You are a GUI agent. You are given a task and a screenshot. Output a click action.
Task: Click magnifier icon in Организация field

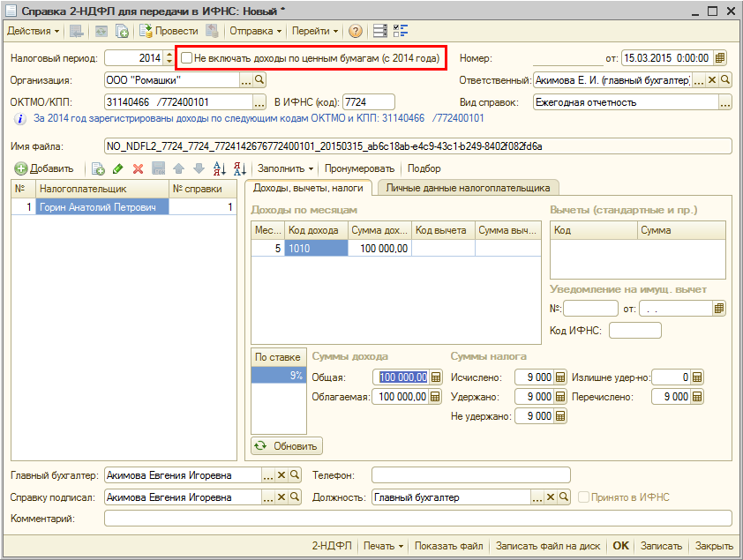259,80
